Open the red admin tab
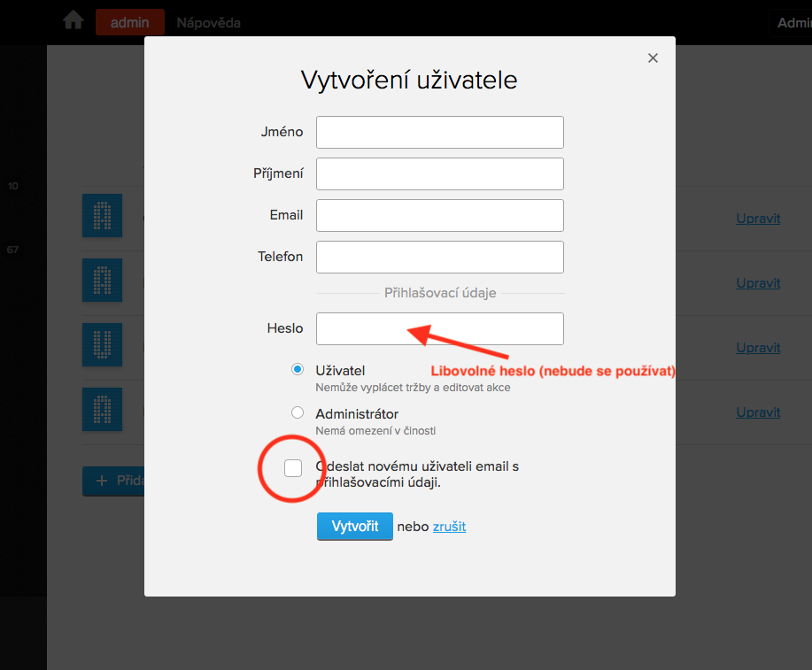 [x=129, y=22]
